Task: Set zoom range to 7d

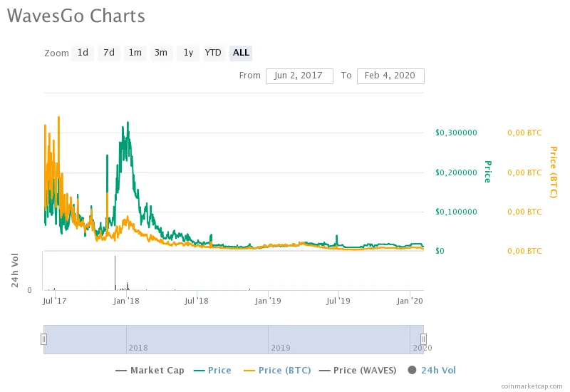Action: pyautogui.click(x=109, y=53)
